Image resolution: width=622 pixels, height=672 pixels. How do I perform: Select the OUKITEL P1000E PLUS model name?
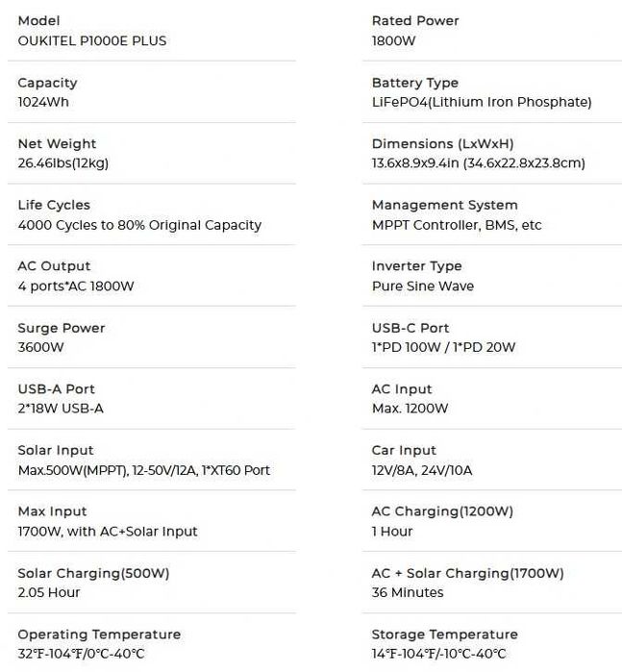click(92, 40)
